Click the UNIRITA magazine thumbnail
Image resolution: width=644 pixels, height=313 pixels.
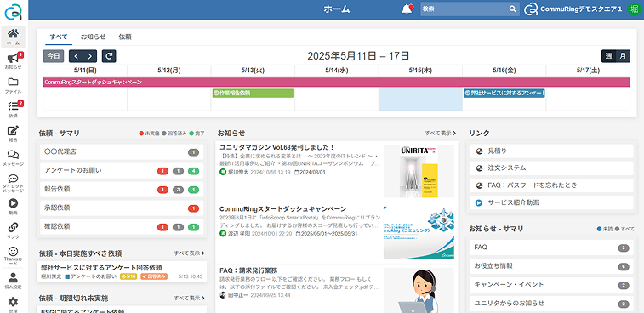coord(419,171)
